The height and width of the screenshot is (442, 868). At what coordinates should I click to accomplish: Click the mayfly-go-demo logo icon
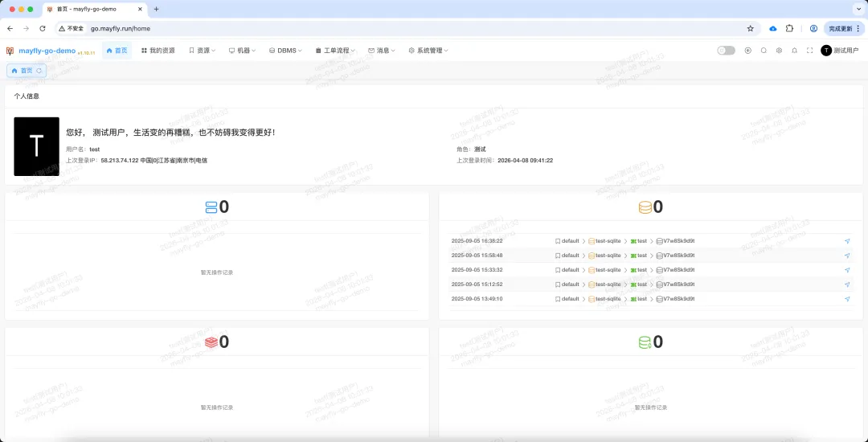(x=10, y=51)
